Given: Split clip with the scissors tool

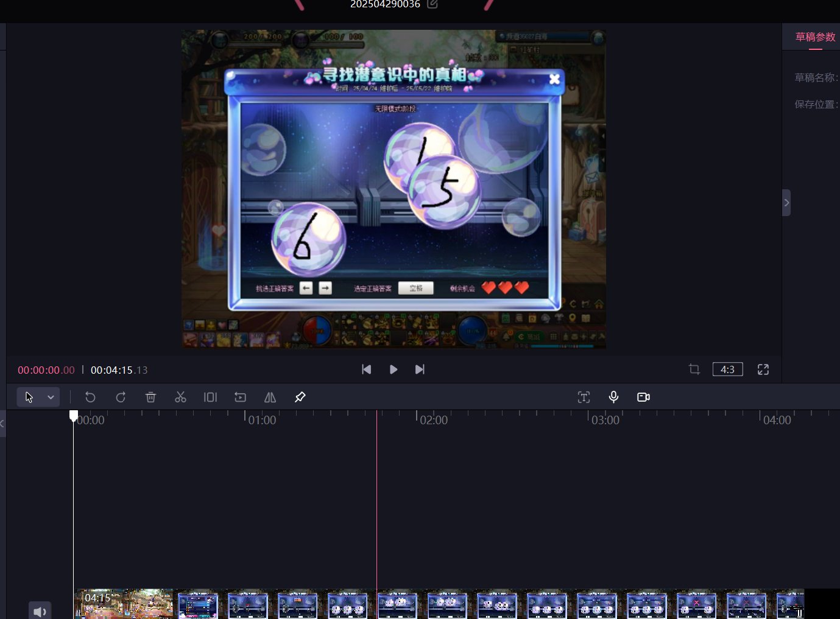Looking at the screenshot, I should pos(180,397).
